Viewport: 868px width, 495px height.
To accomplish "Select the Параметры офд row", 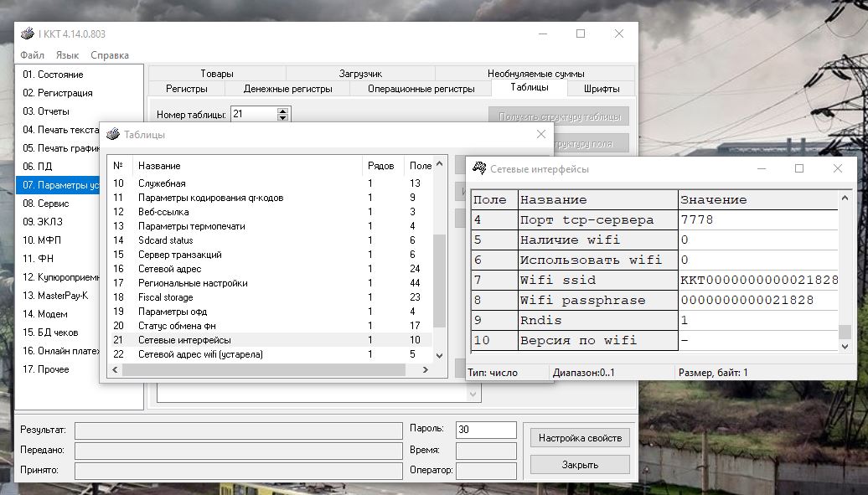I will 270,312.
